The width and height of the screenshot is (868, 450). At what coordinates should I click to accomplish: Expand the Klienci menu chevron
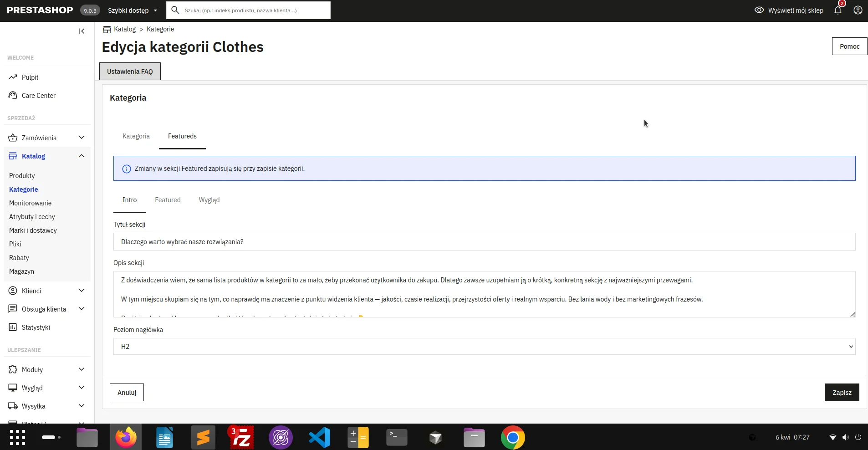(x=82, y=291)
